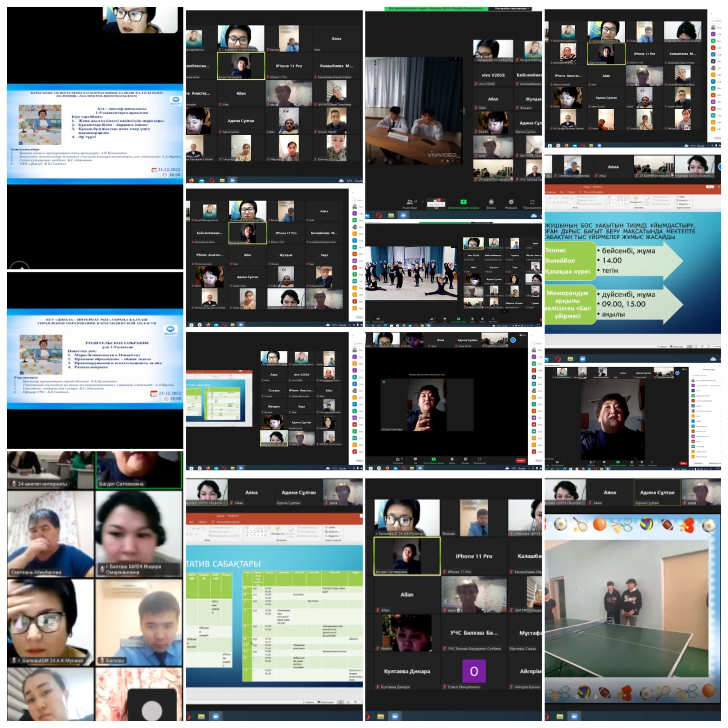Viewport: 728px width, 728px height.
Task: Select the УЧС Балхаш Ба... participant tile
Action: (474, 633)
